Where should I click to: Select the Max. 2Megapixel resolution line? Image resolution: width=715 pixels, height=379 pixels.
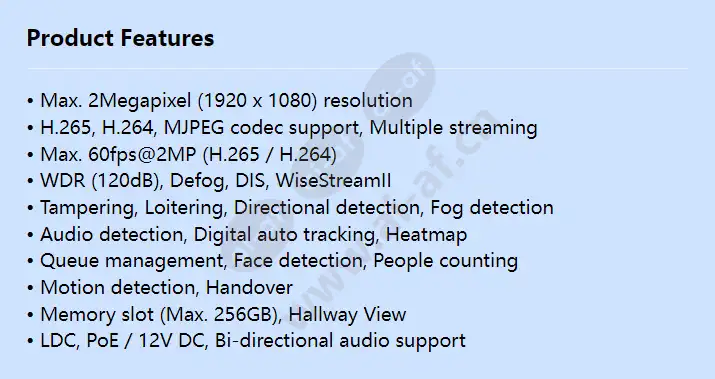[x=220, y=101]
